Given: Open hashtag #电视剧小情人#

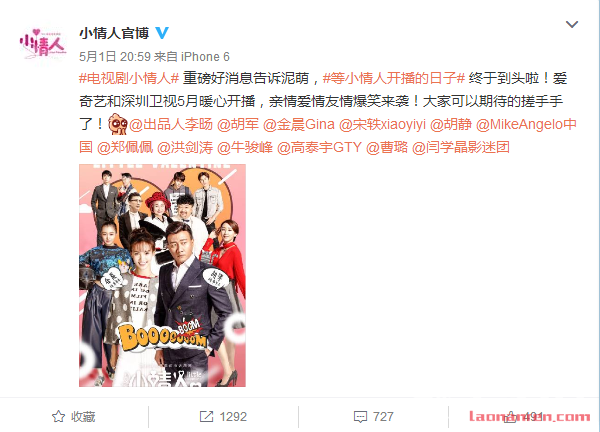Looking at the screenshot, I should click(129, 78).
